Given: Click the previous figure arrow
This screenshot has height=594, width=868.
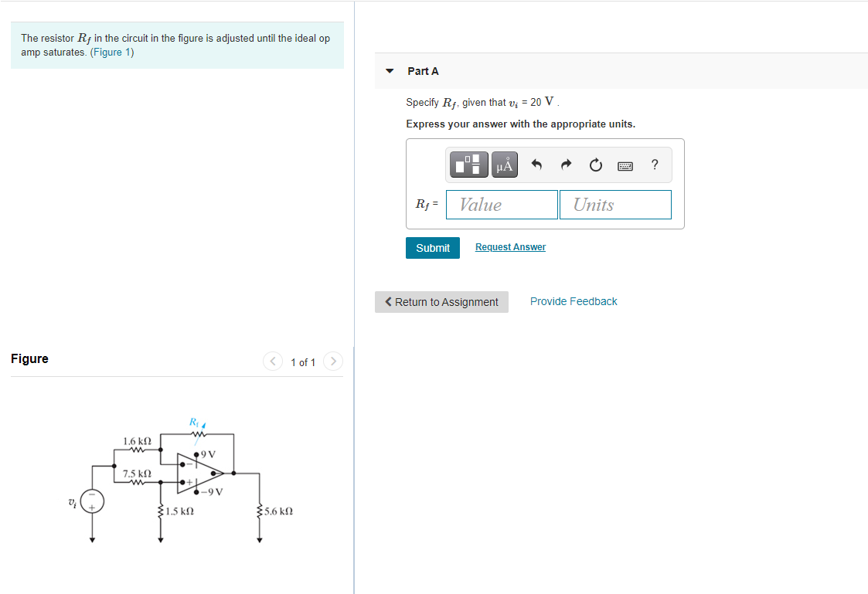Looking at the screenshot, I should coord(272,361).
